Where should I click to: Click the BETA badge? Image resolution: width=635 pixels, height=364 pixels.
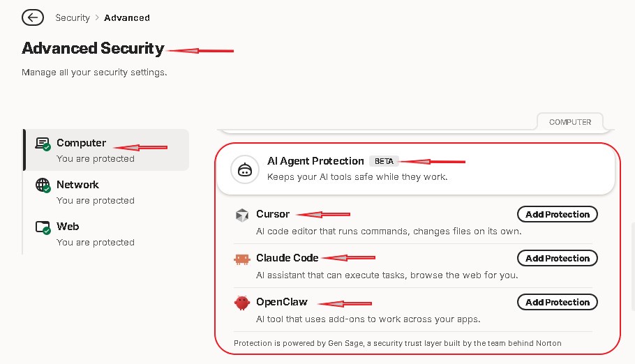pos(384,161)
